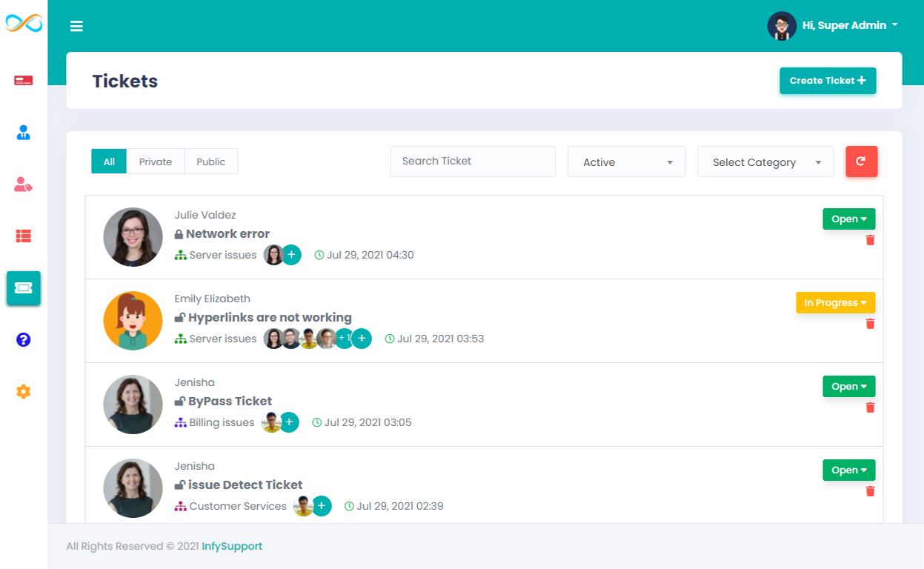Change status of the ByPass Ticket via Open dropdown

848,386
